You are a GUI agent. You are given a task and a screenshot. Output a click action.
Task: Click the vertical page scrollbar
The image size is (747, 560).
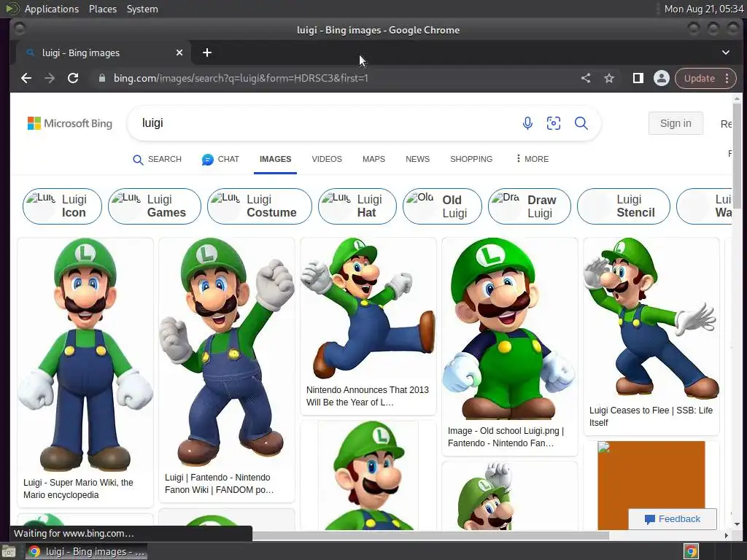(737, 155)
